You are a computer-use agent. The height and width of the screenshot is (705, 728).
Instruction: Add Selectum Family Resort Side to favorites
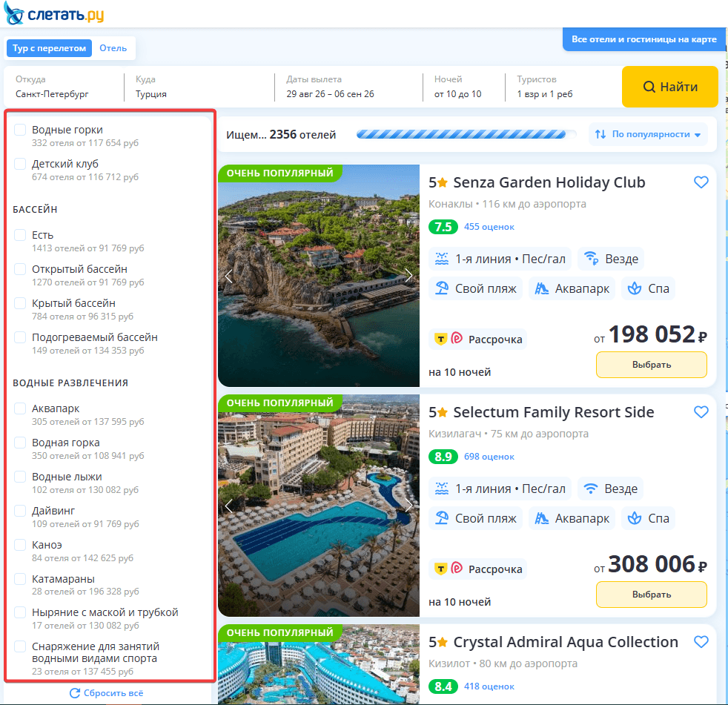tap(701, 412)
